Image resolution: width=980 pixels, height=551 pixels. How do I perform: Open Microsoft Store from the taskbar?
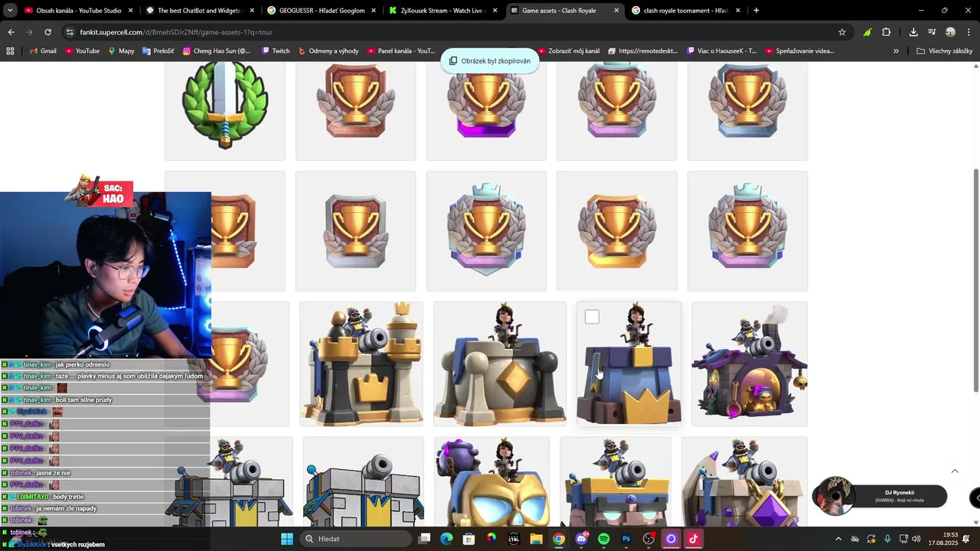click(x=469, y=539)
